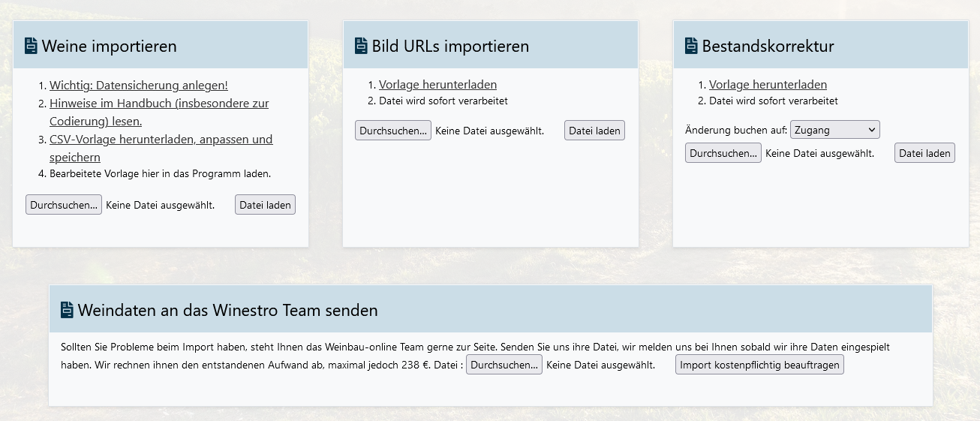Open link Wichtig: Datensicherung anlegen!
The width and height of the screenshot is (980, 421).
pyautogui.click(x=138, y=85)
